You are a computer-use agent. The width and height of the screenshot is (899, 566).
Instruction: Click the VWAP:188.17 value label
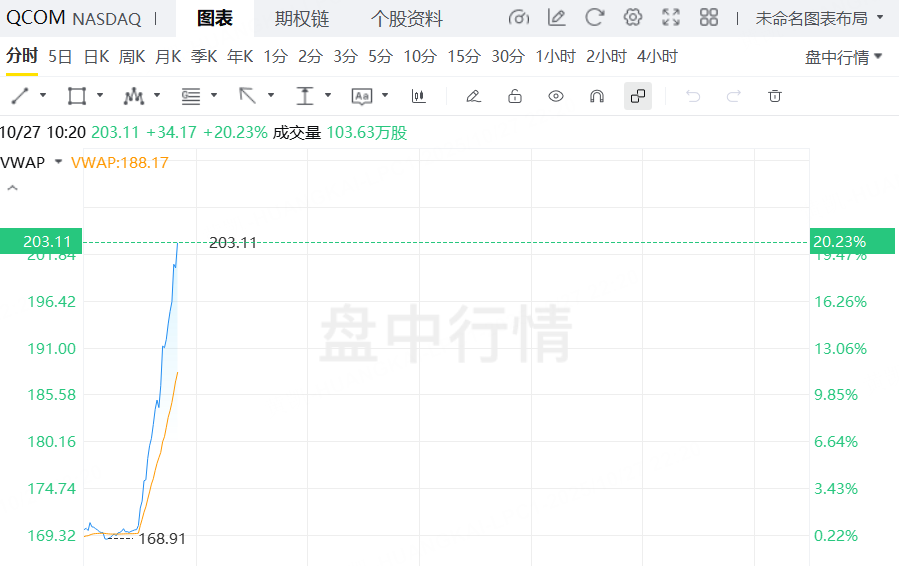(x=120, y=163)
